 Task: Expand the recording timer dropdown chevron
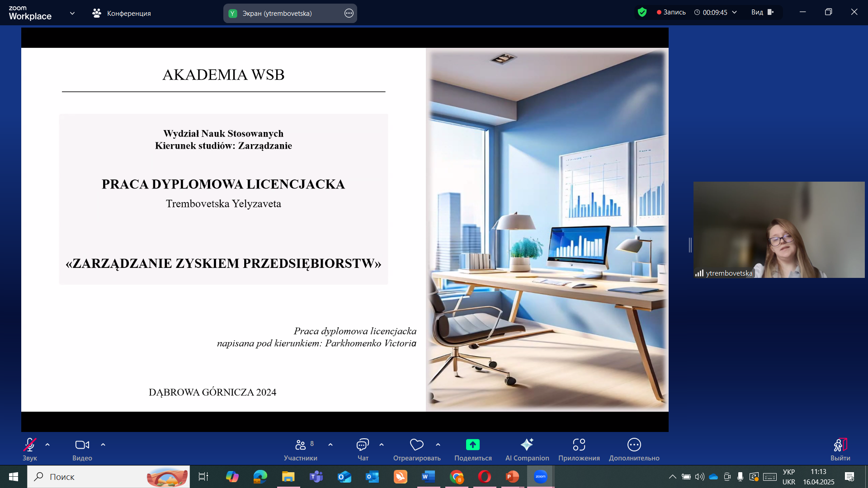pos(735,12)
